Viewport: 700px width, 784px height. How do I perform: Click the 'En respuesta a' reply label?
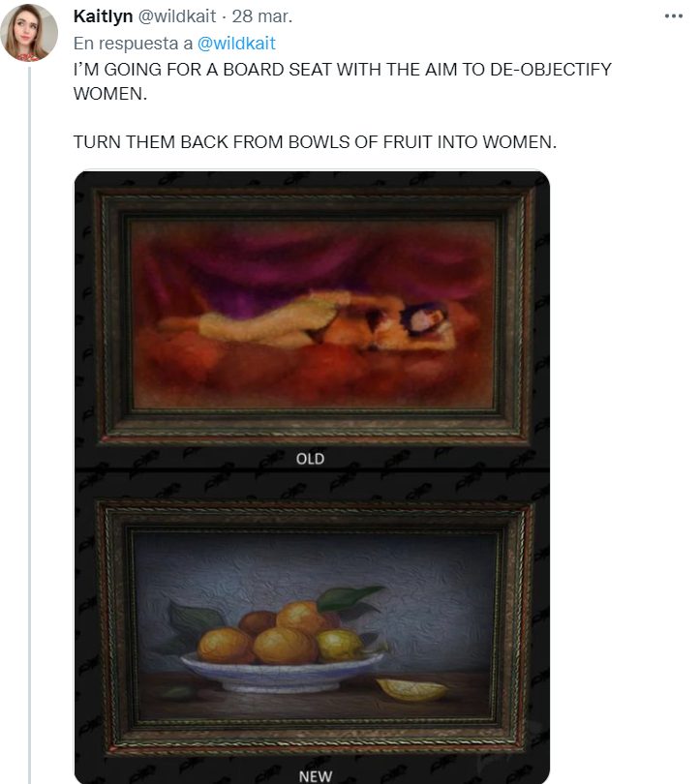[x=133, y=44]
